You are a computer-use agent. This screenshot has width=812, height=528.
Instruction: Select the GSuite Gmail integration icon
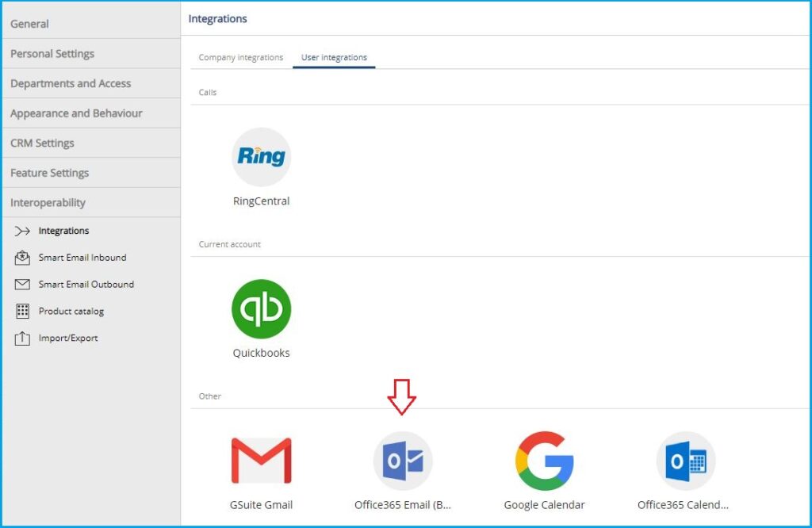(x=261, y=461)
